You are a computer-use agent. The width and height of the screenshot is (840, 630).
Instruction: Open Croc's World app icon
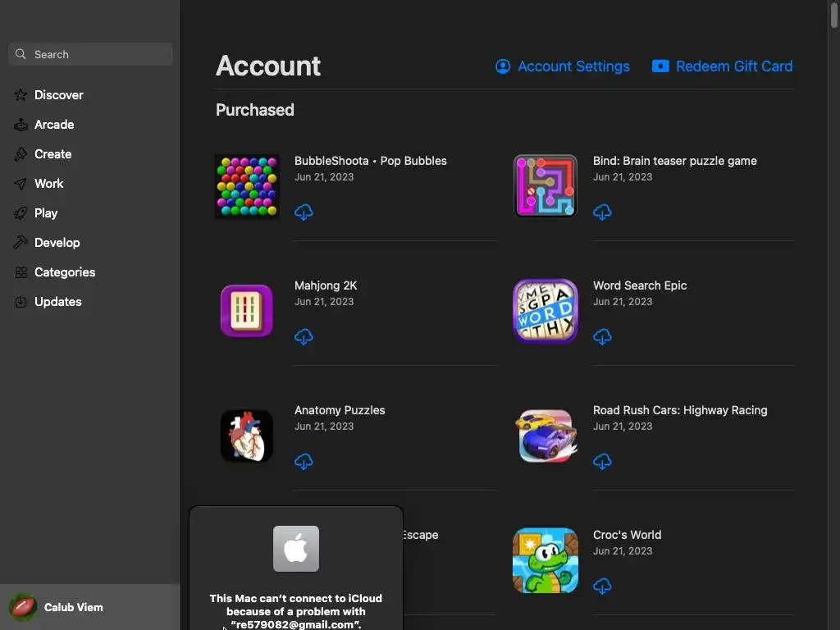pyautogui.click(x=546, y=560)
